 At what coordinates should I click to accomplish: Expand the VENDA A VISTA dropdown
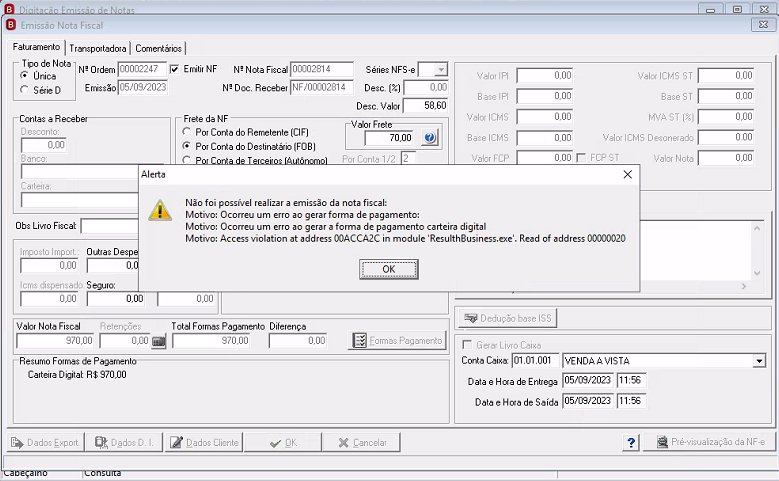pos(759,361)
